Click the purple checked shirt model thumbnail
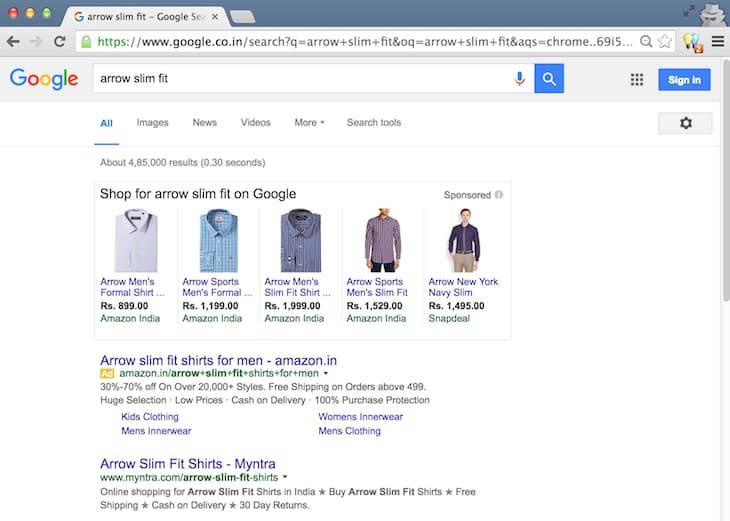The width and height of the screenshot is (730, 521). (x=383, y=240)
